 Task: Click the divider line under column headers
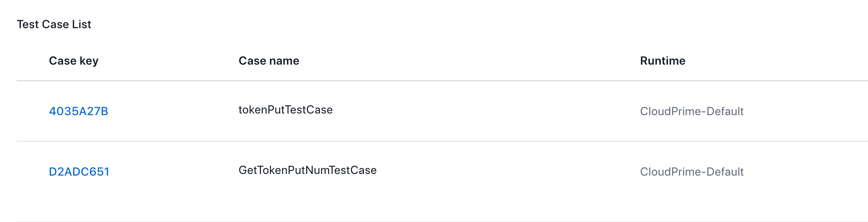442,81
